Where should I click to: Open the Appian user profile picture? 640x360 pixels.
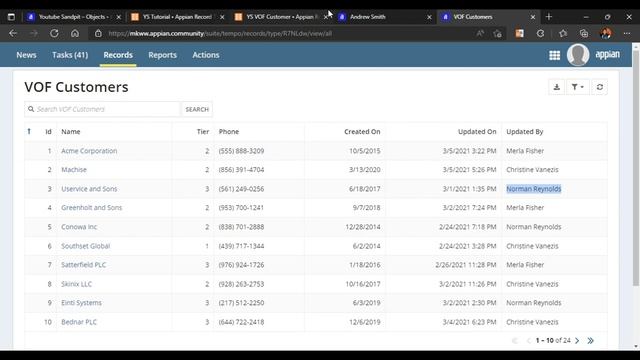(578, 55)
